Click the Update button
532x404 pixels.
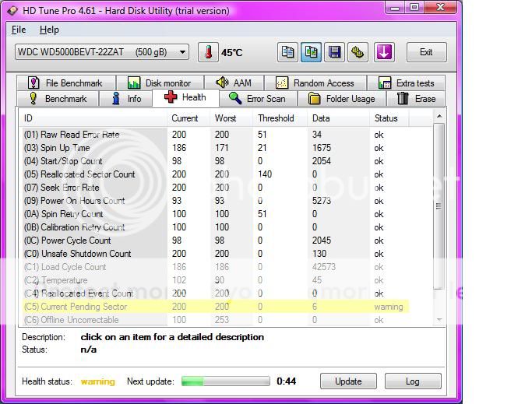[348, 381]
